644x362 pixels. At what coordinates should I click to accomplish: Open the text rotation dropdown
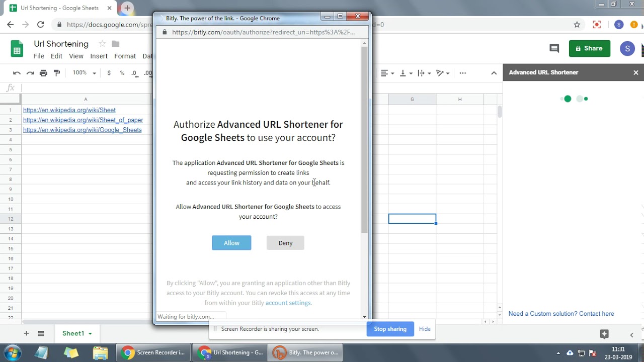443,73
